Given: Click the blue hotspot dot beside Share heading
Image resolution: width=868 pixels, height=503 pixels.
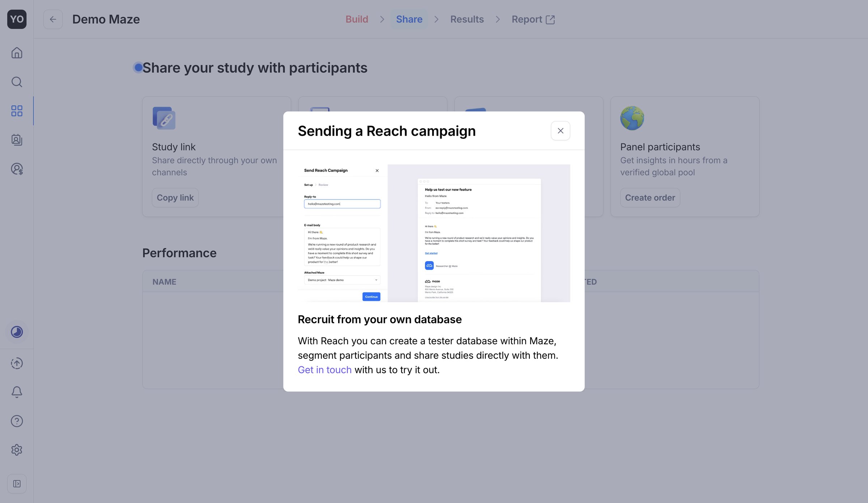Looking at the screenshot, I should pos(138,67).
